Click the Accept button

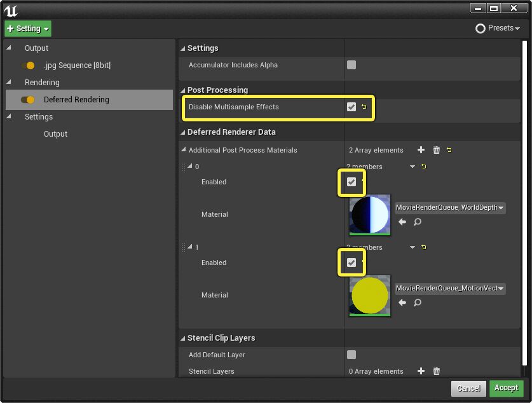pos(507,388)
